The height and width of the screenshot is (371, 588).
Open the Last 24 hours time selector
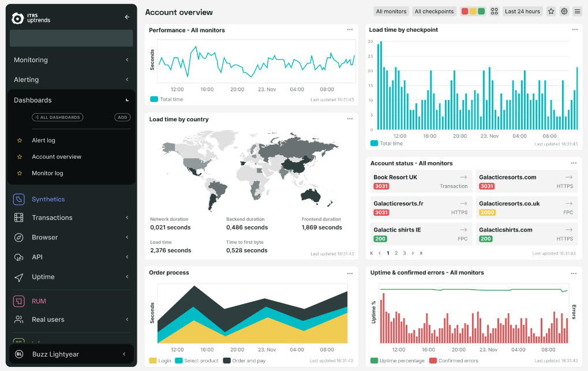point(522,11)
